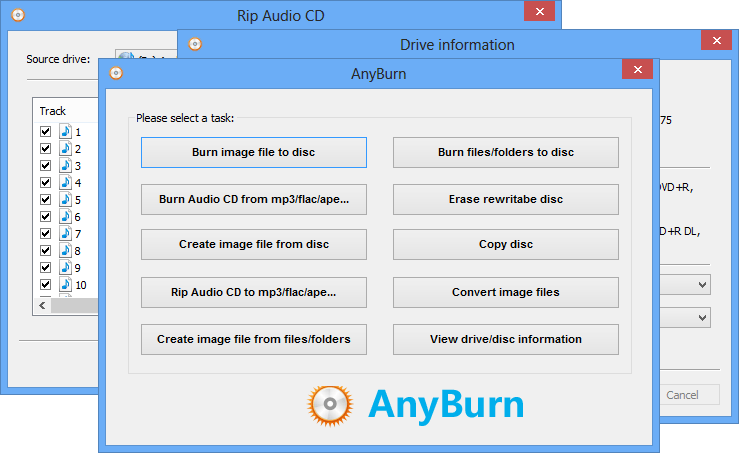
Task: Start Create image file from disc
Action: point(254,244)
